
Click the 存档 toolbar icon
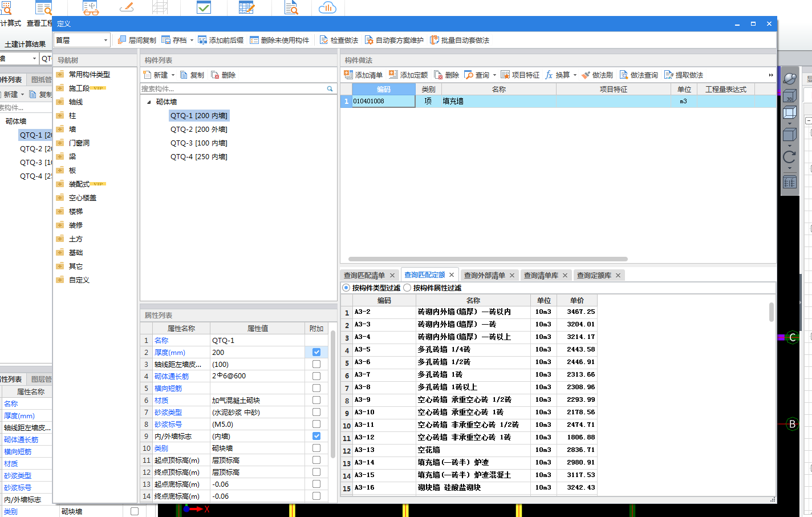click(x=166, y=40)
